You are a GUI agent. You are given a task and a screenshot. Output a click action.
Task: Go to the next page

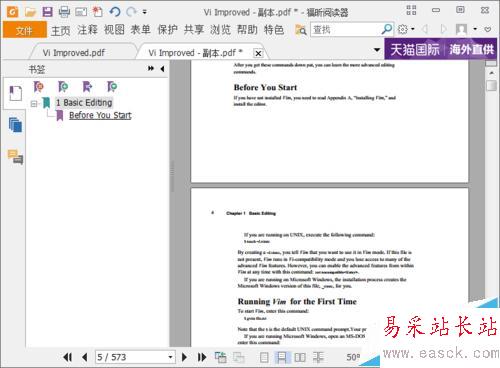pos(184,358)
